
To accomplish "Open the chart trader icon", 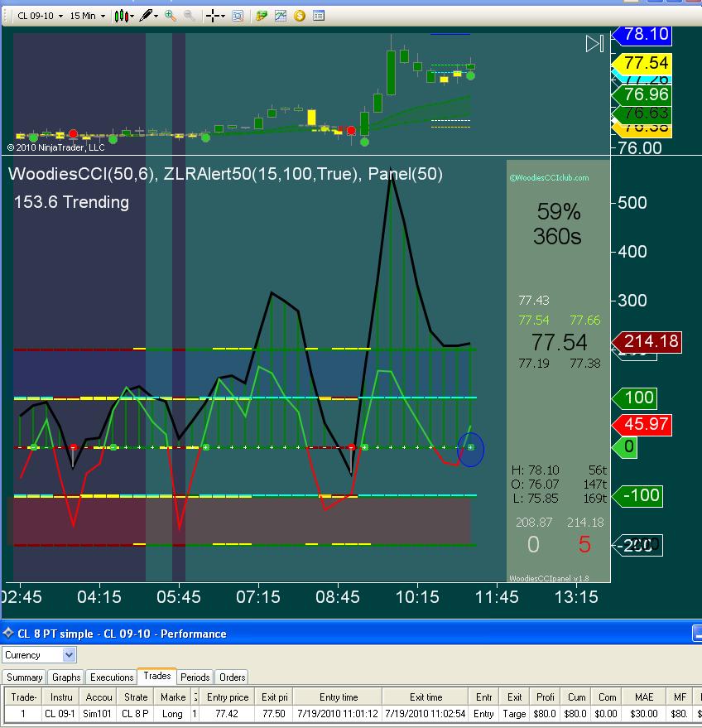I will (x=262, y=16).
